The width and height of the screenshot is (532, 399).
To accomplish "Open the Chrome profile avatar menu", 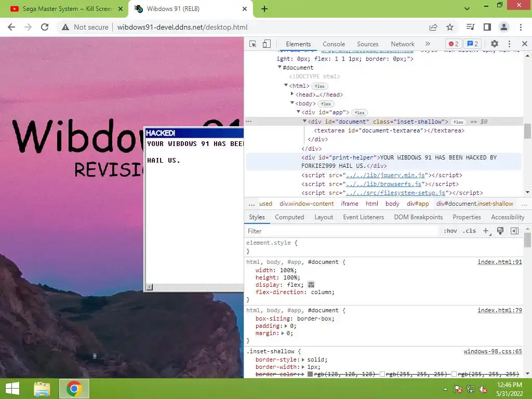I will (504, 27).
